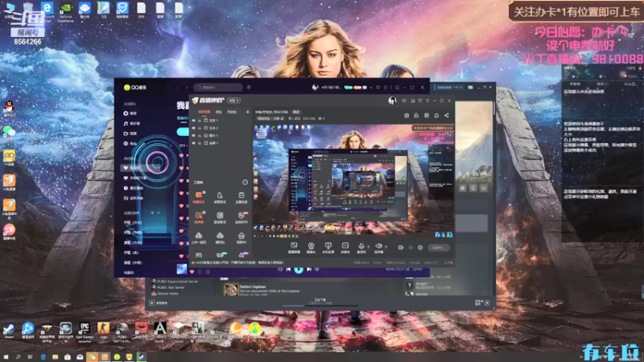Open Epic Games Launcher desktop shortcut
This screenshot has width=644, height=362.
coord(85,331)
